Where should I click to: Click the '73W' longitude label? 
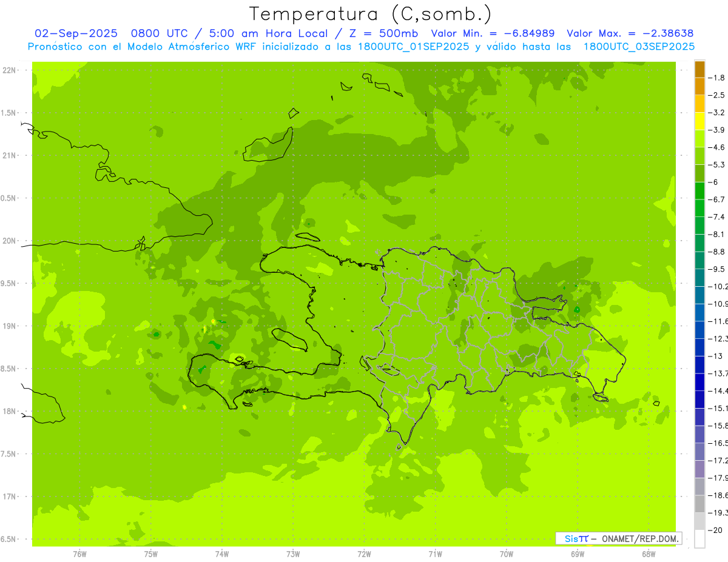293,554
